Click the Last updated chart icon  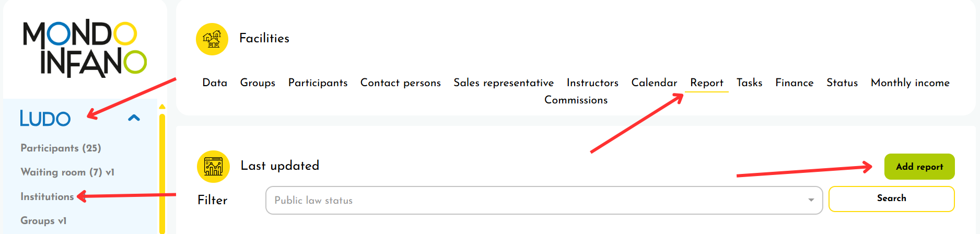point(213,167)
